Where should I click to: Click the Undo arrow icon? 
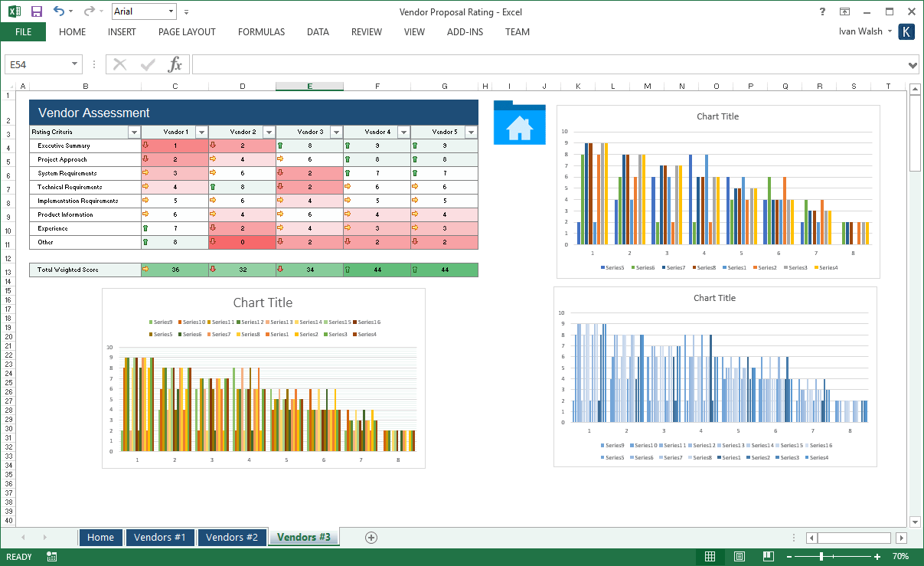[59, 11]
